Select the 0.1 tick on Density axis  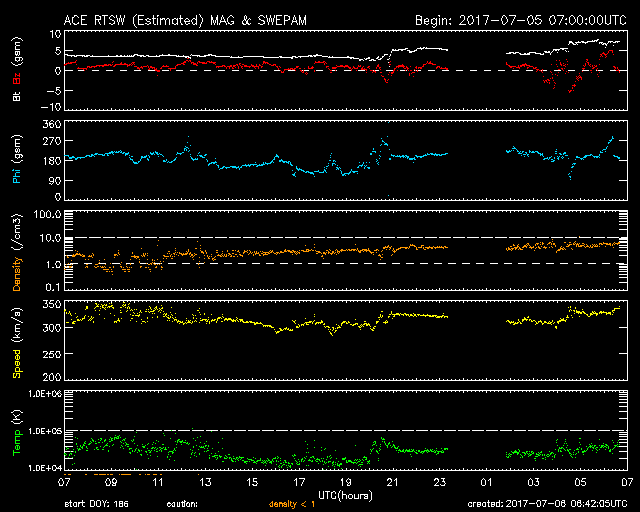pyautogui.click(x=53, y=287)
